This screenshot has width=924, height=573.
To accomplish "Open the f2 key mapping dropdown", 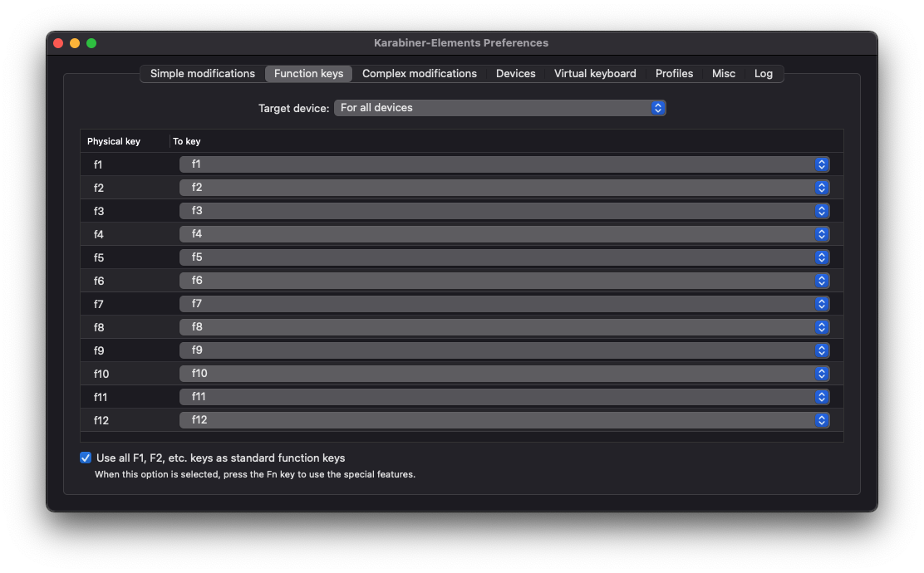I will pyautogui.click(x=504, y=188).
